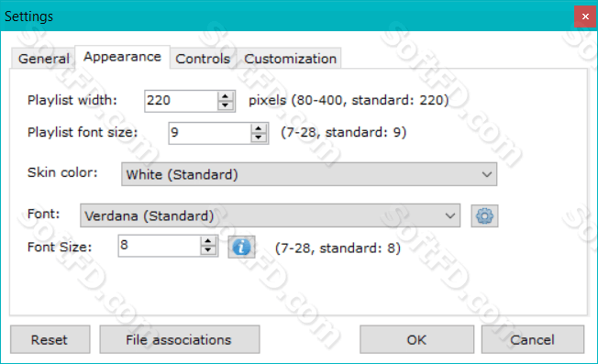Click the '(7-28, standard: 8)' hint text

tap(338, 248)
